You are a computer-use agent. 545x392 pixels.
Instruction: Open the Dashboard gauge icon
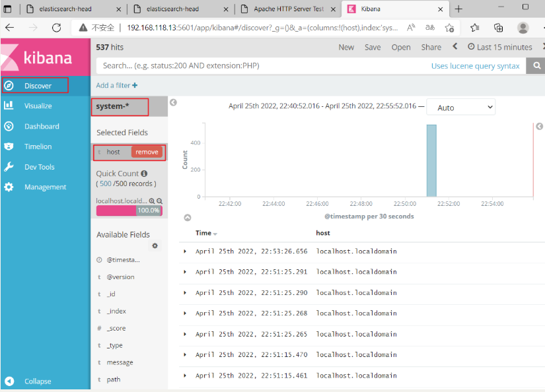[9, 126]
